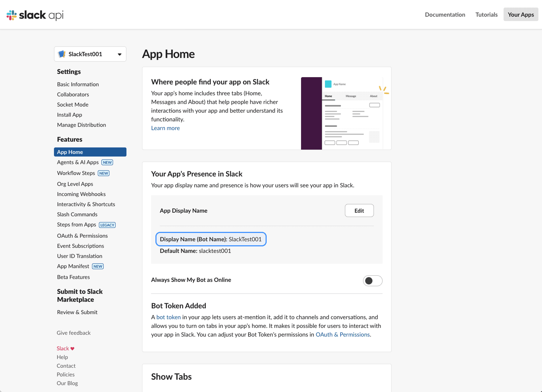542x392 pixels.
Task: Click the NEW badge beside Agents & AI Apps
Action: coord(107,162)
